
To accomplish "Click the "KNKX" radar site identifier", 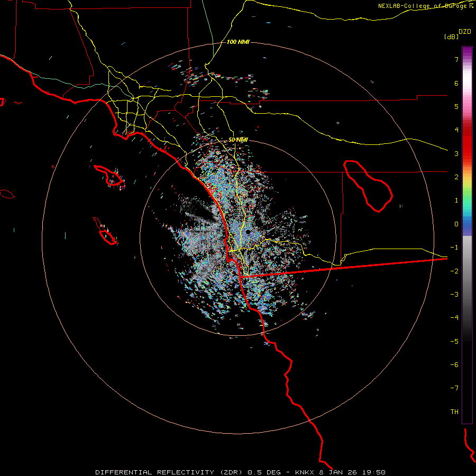I will (305, 472).
